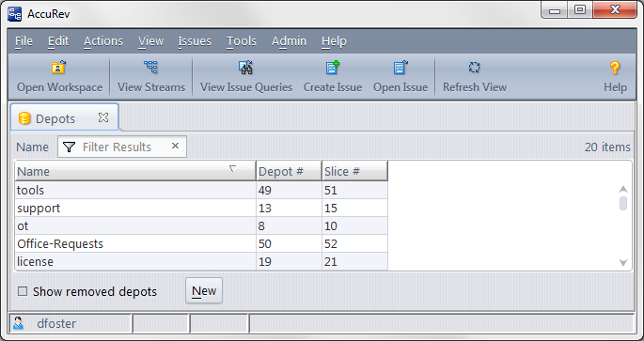The image size is (644, 341).
Task: Refresh View using the toolbar icon
Action: tap(475, 68)
